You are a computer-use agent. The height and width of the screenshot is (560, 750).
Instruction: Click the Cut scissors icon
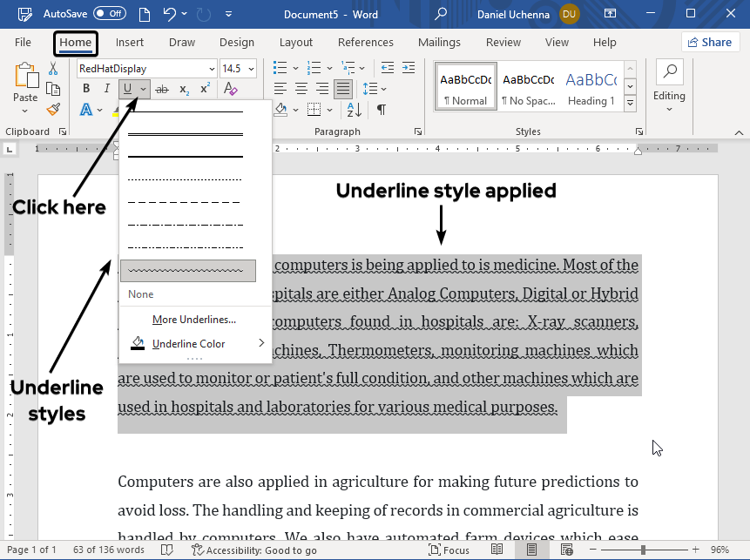pos(54,70)
